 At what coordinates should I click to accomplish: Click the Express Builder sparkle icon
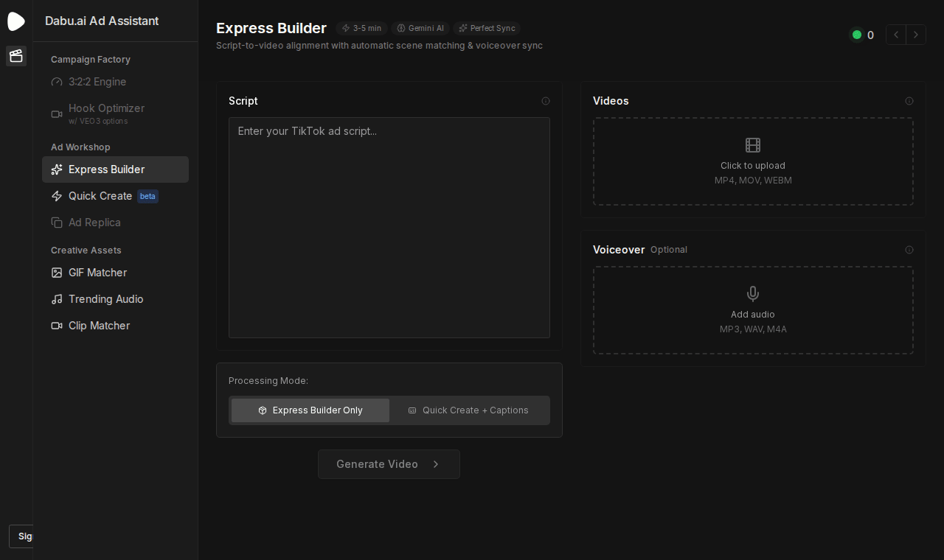[x=57, y=169]
